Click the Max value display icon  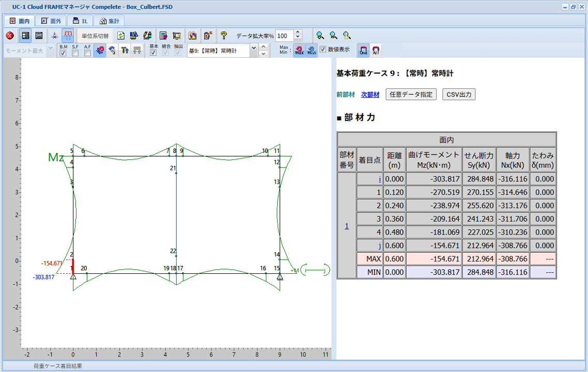[x=299, y=51]
